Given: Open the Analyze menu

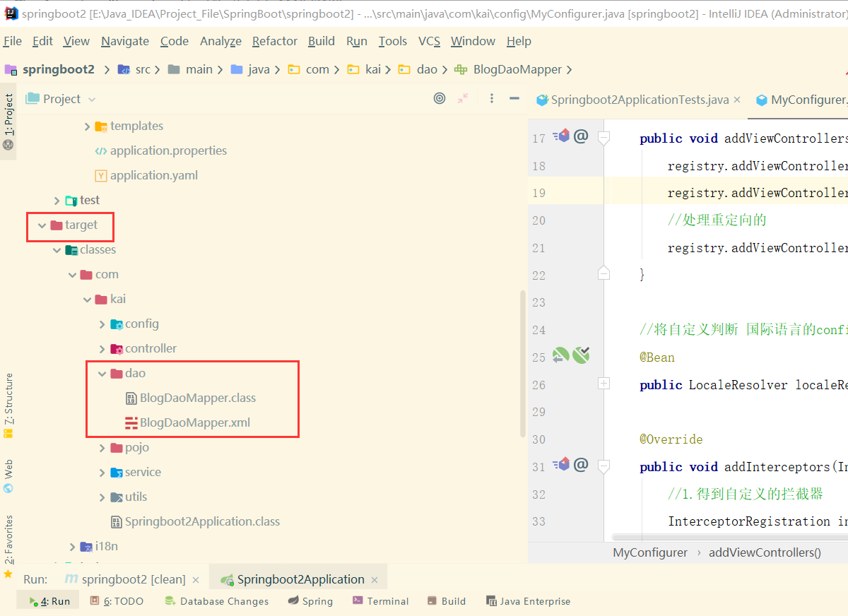Looking at the screenshot, I should [x=220, y=41].
